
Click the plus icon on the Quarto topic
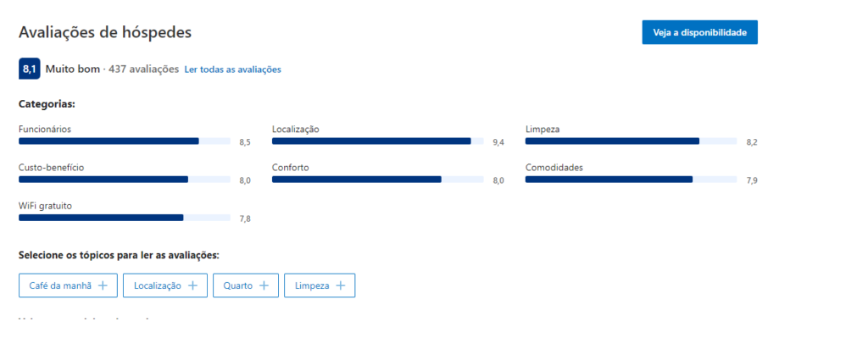[264, 286]
